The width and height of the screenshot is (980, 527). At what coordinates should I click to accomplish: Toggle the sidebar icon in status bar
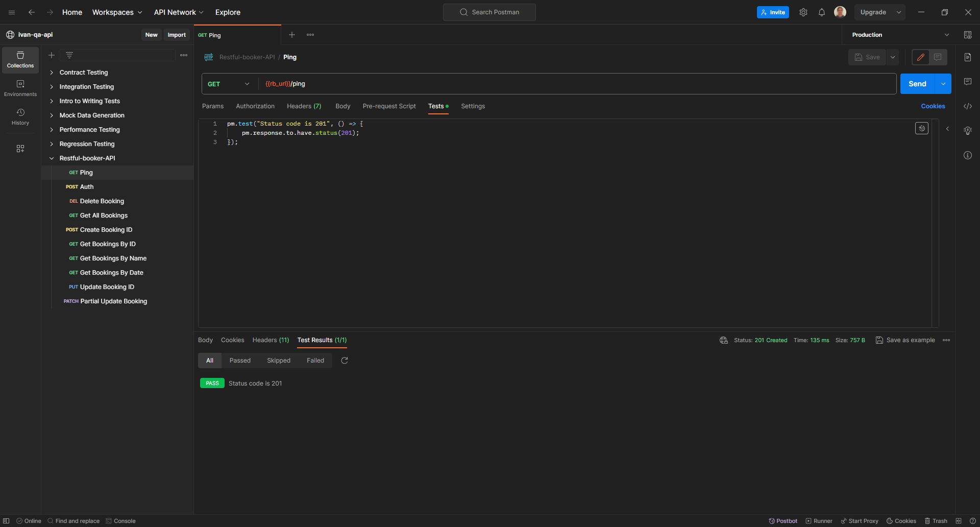point(6,521)
